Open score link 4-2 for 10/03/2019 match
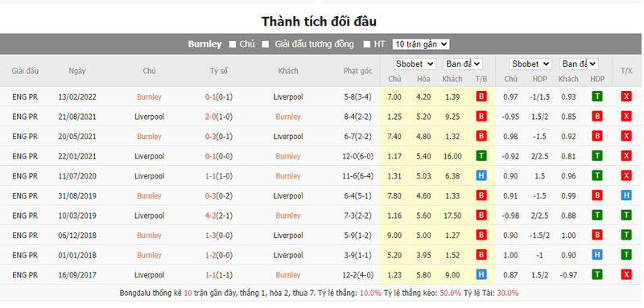 pos(210,216)
